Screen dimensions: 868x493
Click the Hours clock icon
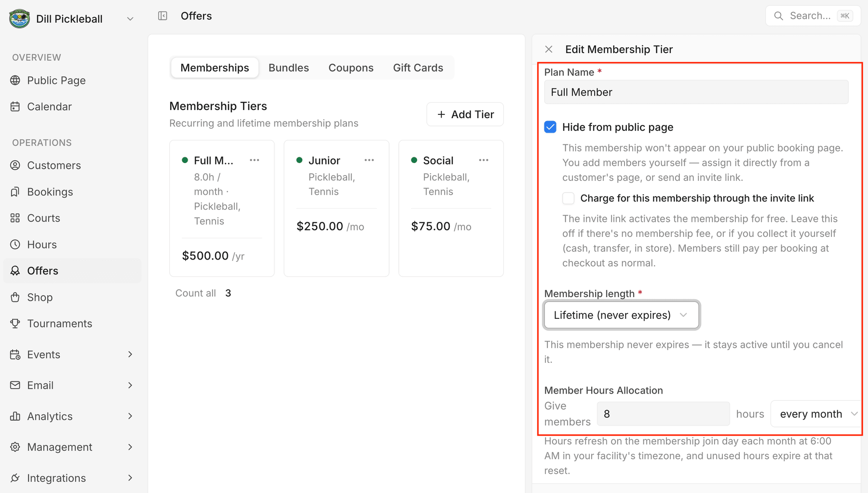click(15, 245)
